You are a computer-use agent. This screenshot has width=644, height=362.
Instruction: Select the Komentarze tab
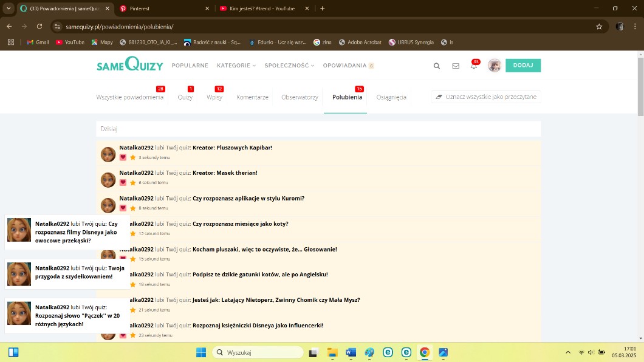pos(252,97)
